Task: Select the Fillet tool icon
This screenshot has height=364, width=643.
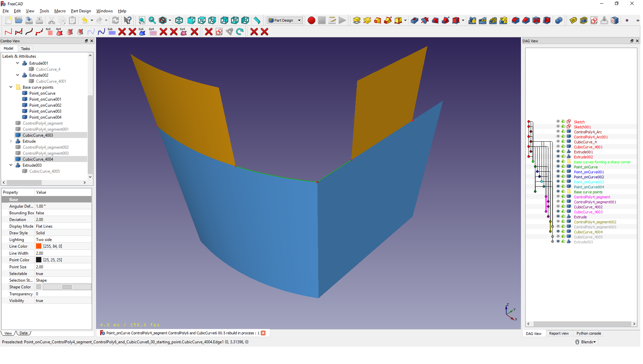Action: (x=515, y=20)
